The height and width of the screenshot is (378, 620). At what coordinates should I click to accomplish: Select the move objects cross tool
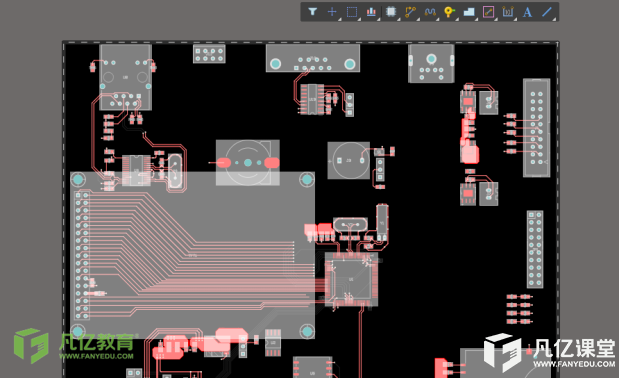[332, 12]
